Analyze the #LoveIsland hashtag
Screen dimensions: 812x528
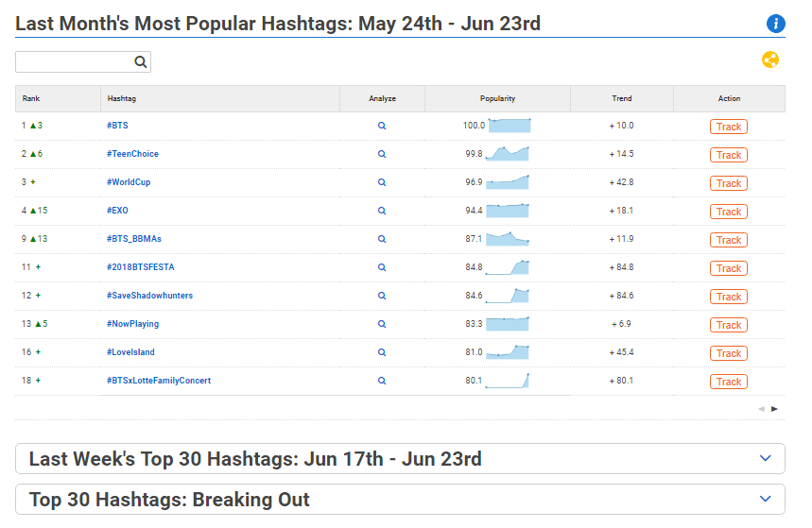click(x=382, y=352)
